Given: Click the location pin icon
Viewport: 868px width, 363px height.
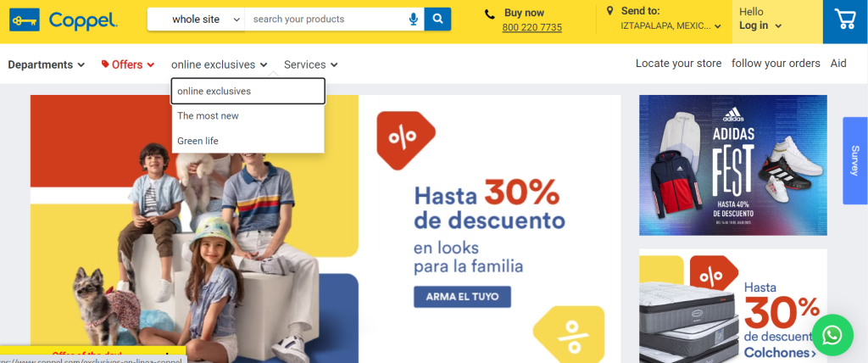Looking at the screenshot, I should [x=610, y=11].
